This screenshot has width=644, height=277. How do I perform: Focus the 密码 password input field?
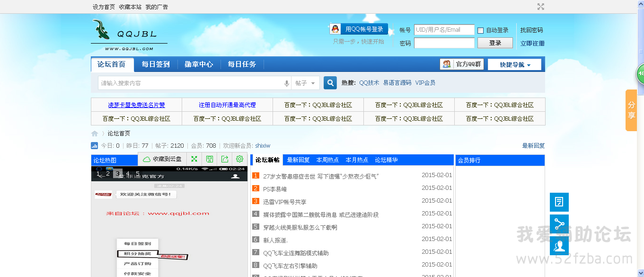point(444,43)
